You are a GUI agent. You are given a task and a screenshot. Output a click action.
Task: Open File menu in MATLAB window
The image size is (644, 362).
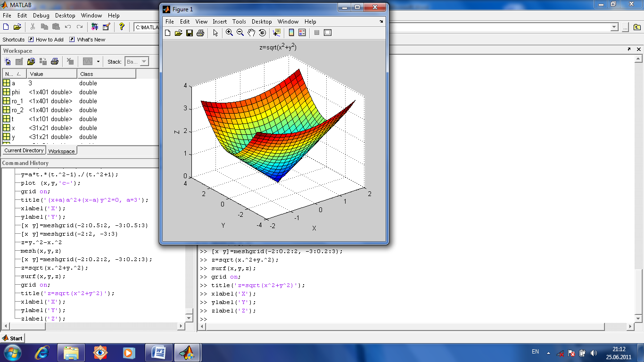7,16
